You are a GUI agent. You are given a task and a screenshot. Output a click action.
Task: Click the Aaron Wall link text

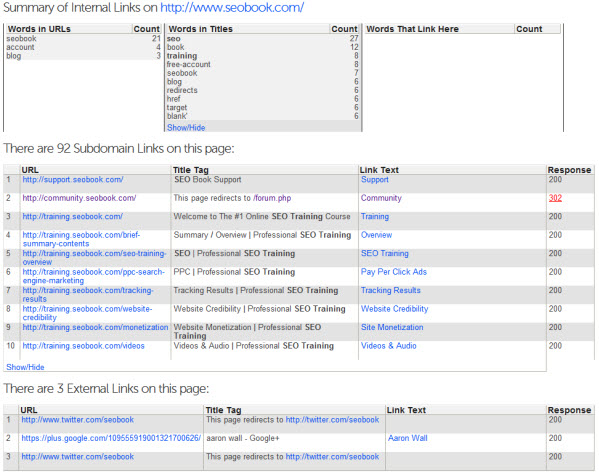coord(408,438)
